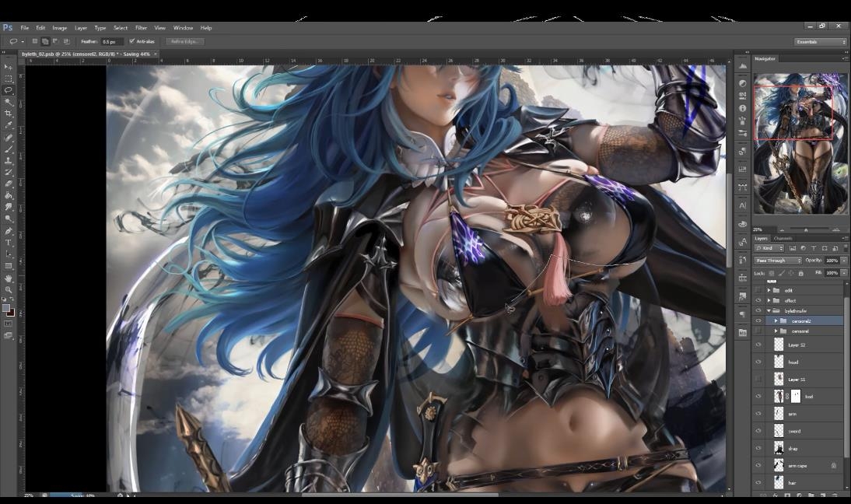Open the Image menu
The image size is (851, 504).
pos(60,28)
